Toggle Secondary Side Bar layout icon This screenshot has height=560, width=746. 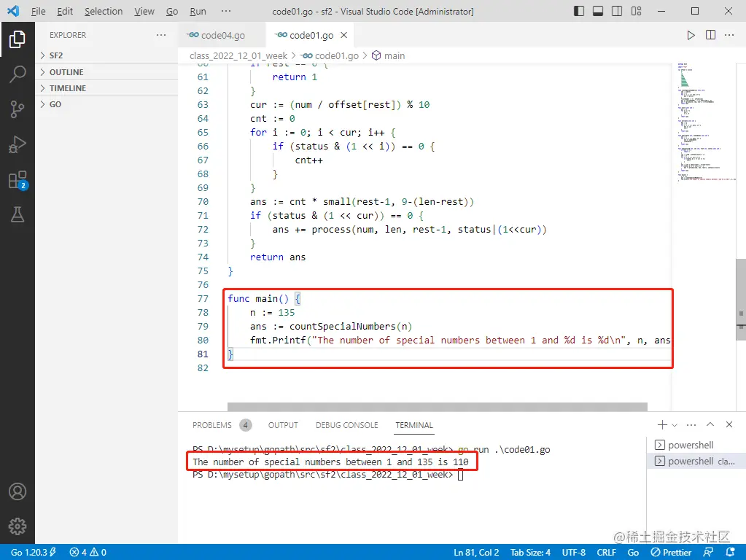click(x=617, y=11)
